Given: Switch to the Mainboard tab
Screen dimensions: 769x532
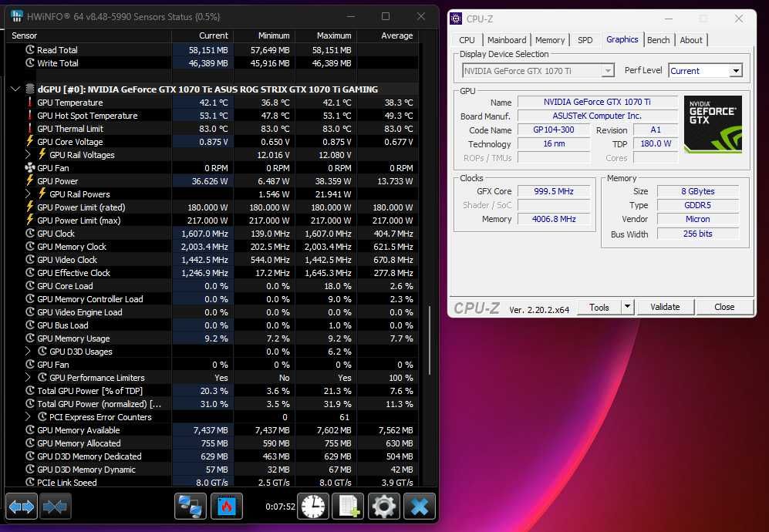Looking at the screenshot, I should coord(507,40).
